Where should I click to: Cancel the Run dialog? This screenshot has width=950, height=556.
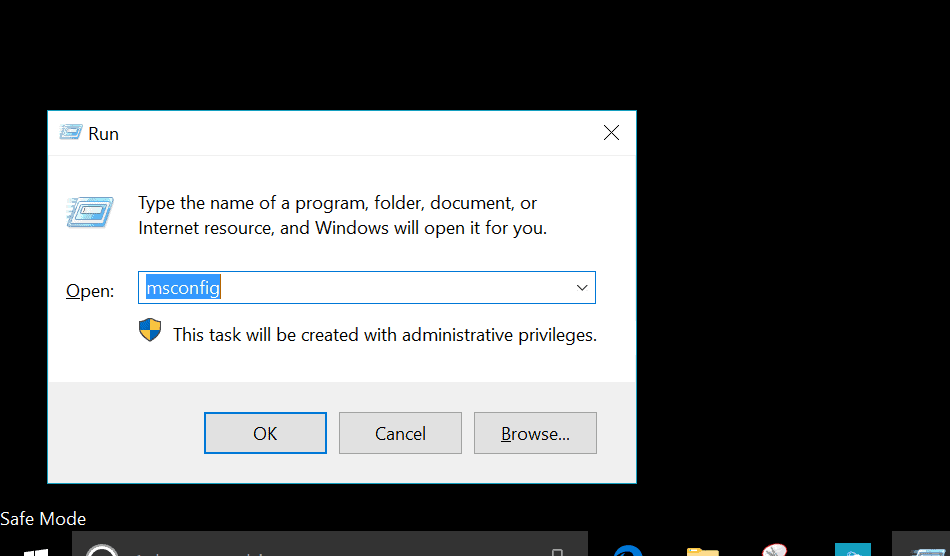click(400, 433)
